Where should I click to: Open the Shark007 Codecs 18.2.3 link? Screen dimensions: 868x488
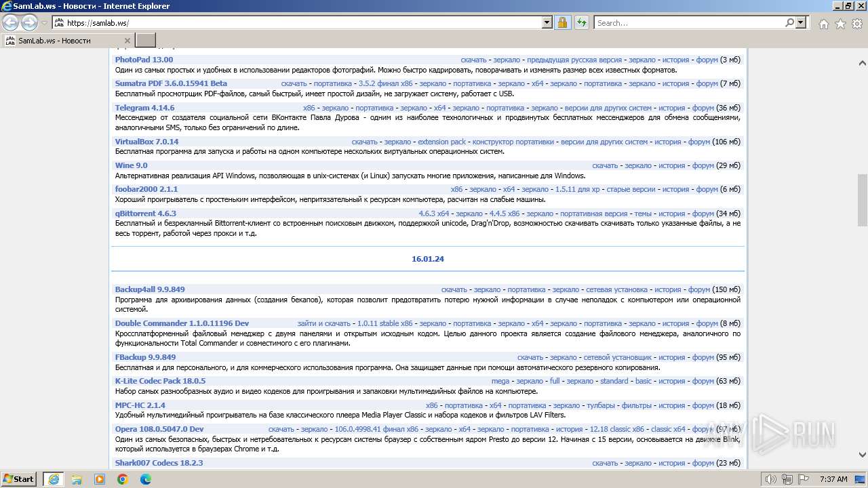(x=159, y=463)
